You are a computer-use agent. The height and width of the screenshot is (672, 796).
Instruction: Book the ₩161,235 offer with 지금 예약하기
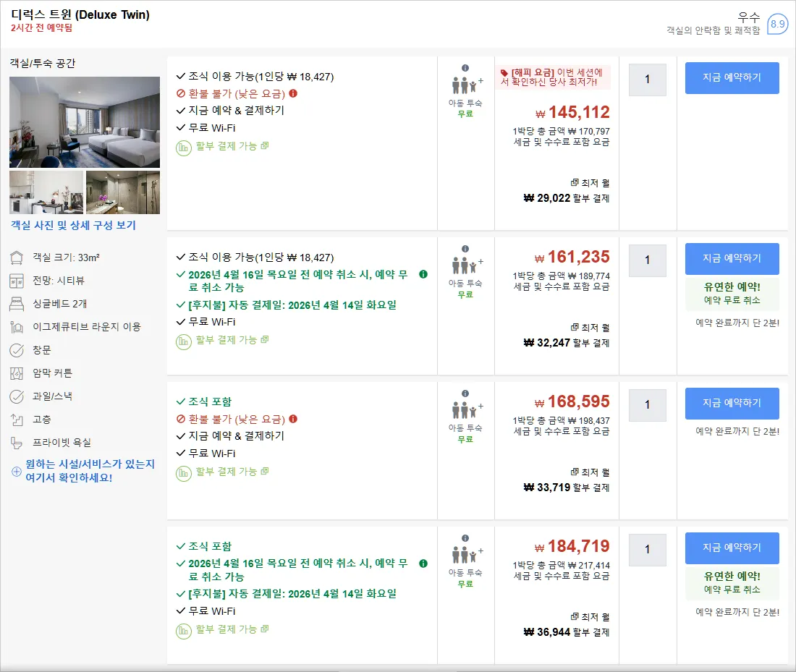click(x=732, y=258)
